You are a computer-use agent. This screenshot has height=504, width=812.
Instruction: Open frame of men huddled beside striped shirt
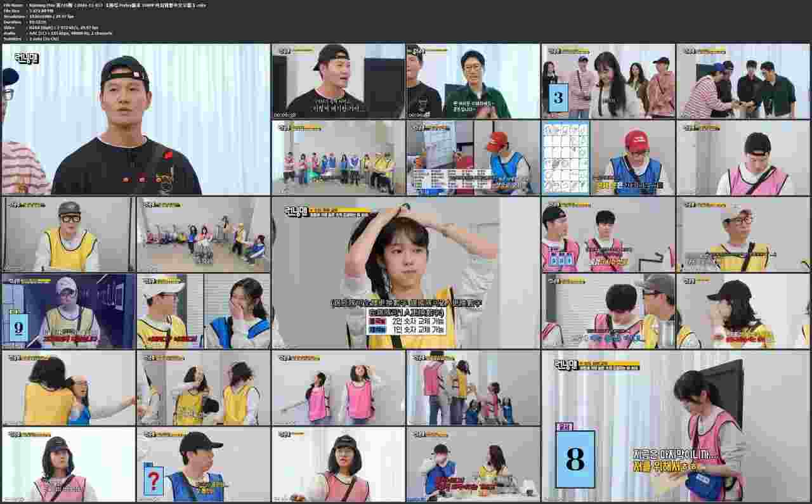[743, 81]
